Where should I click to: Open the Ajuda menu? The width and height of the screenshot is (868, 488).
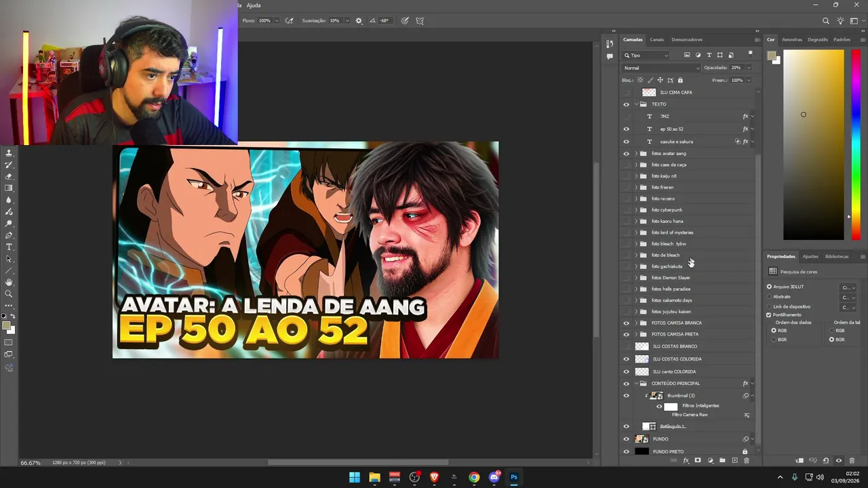click(254, 5)
